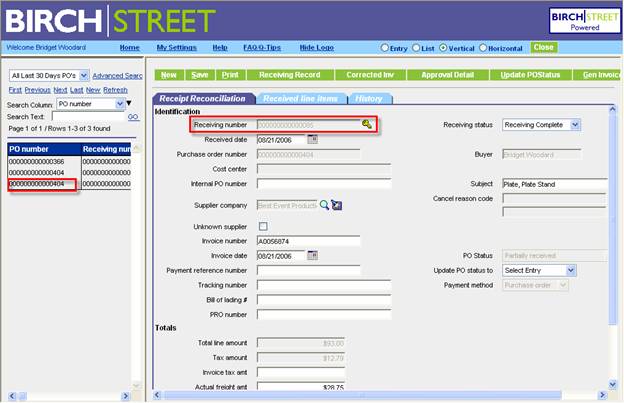Image resolution: width=624 pixels, height=403 pixels.
Task: Open the Home menu link
Action: [x=129, y=48]
